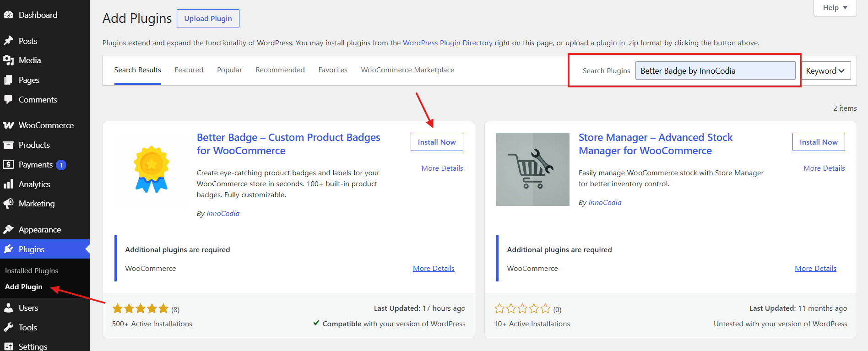This screenshot has width=868, height=351.
Task: Open InnoCodia author link on Better Badge
Action: pyautogui.click(x=223, y=214)
